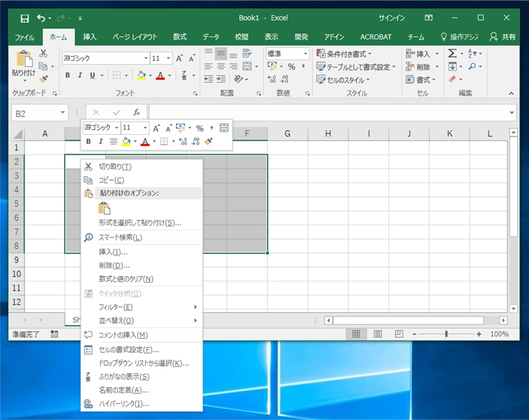This screenshot has width=529, height=420.
Task: Open the 数式 ribbon tab
Action: (x=180, y=37)
